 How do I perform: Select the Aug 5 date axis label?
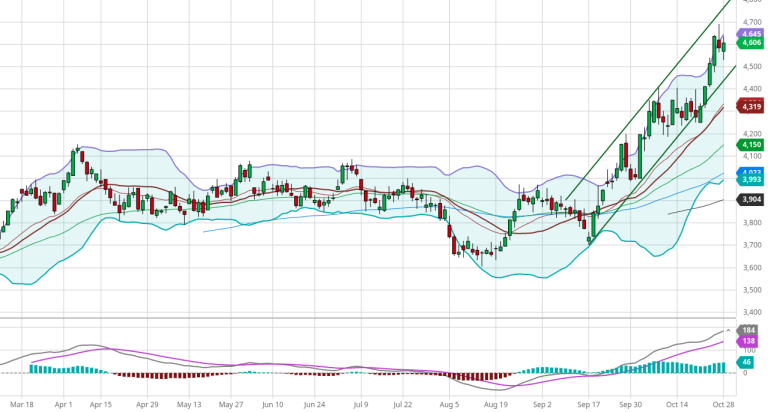pyautogui.click(x=450, y=406)
